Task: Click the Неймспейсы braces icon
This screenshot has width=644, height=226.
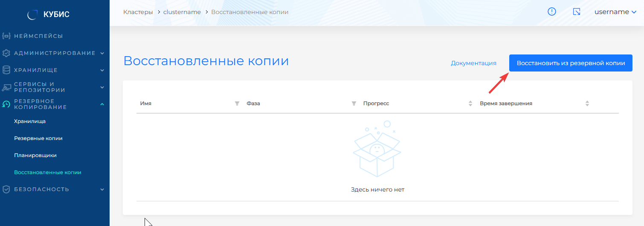Action: 6,36
